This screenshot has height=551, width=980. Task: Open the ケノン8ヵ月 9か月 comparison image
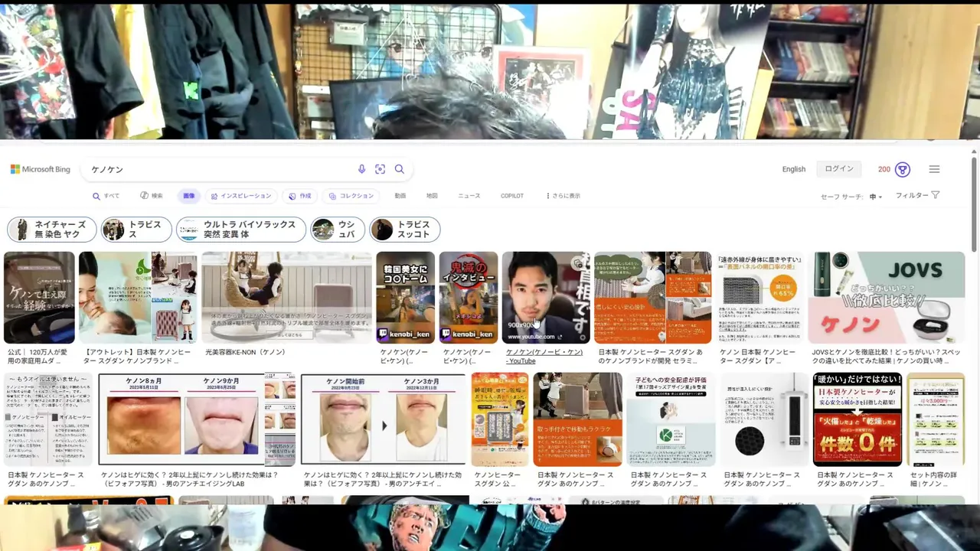197,419
